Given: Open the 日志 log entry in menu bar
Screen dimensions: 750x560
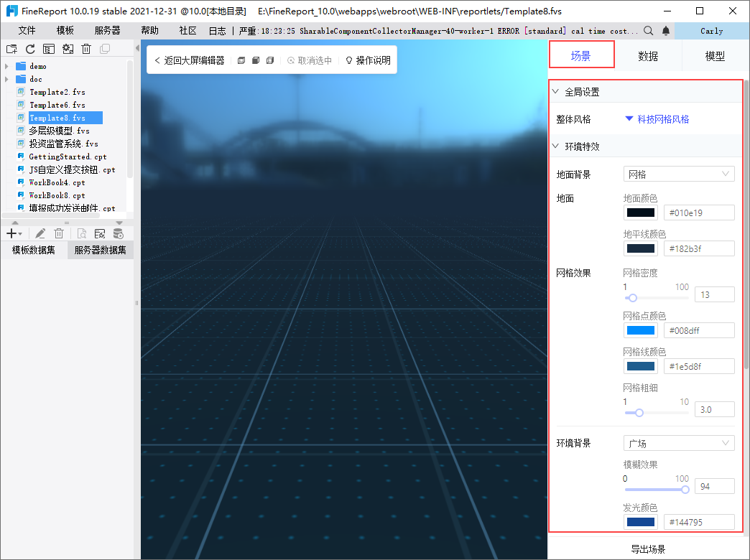Looking at the screenshot, I should coord(217,31).
